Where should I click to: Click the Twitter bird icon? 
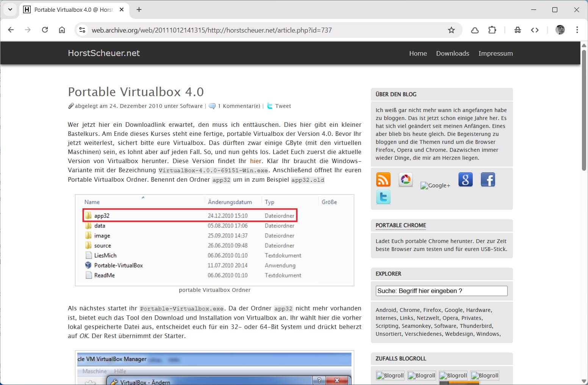coord(383,197)
